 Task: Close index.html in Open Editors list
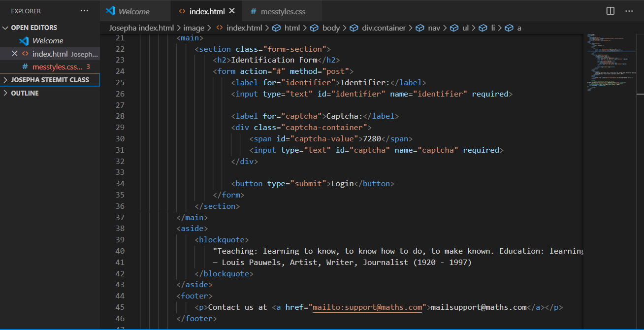[14, 54]
